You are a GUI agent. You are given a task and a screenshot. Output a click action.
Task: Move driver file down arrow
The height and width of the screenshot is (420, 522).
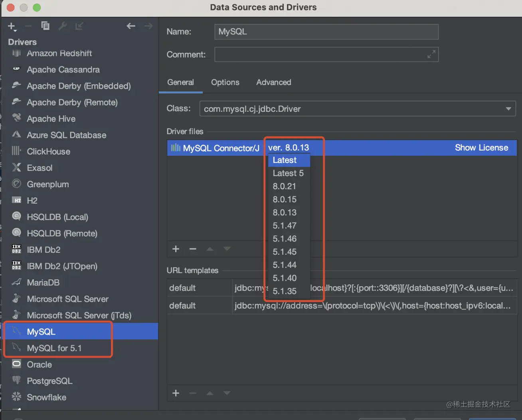point(227,249)
